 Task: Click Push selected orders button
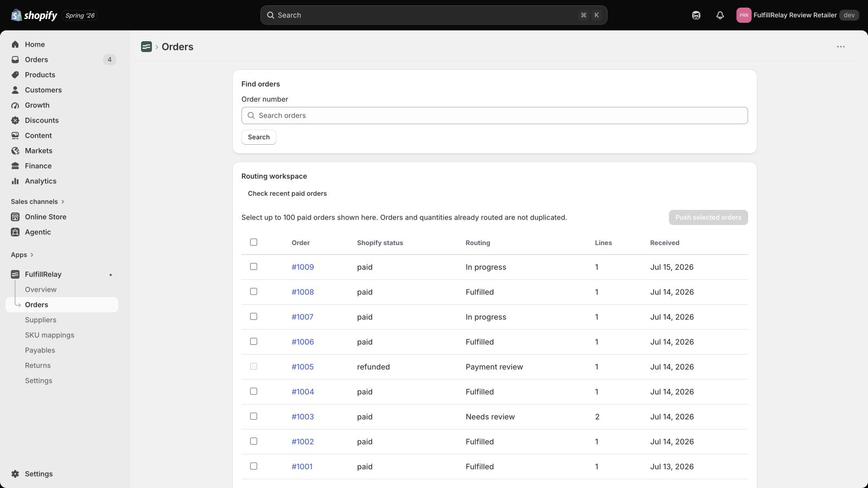[708, 217]
